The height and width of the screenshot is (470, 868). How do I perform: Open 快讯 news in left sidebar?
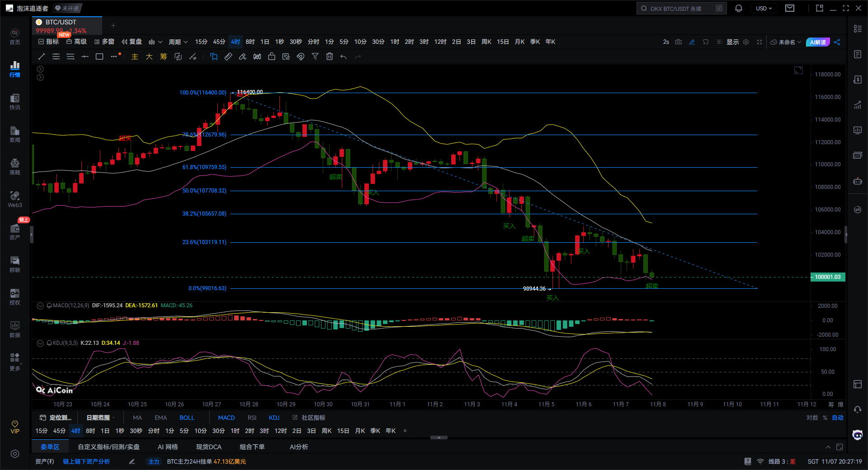tap(15, 102)
